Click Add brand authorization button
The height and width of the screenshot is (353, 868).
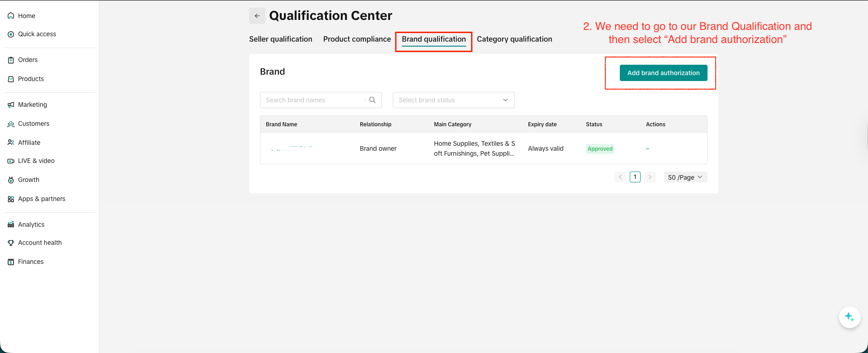tap(663, 73)
